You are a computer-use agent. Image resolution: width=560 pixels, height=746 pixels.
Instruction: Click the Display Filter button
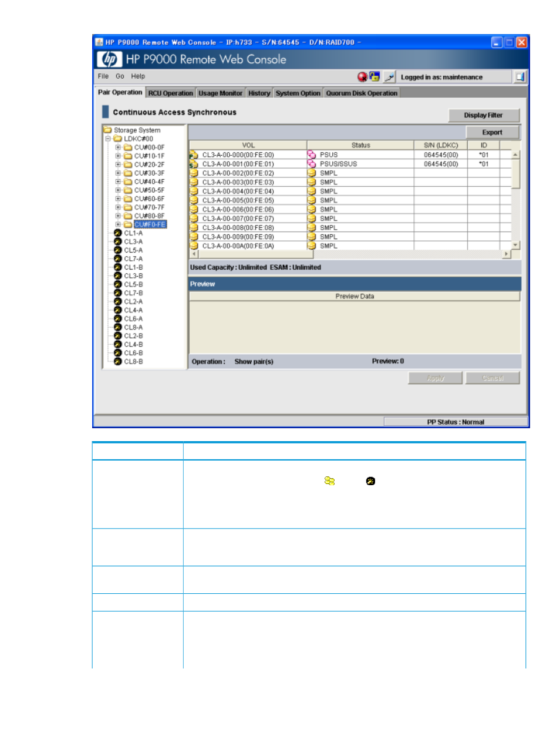pos(484,115)
